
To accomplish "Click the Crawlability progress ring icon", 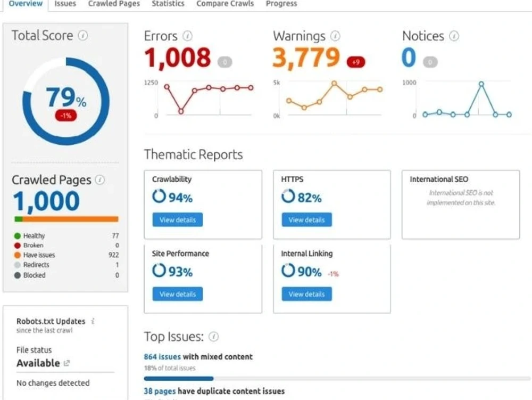I will pos(159,196).
